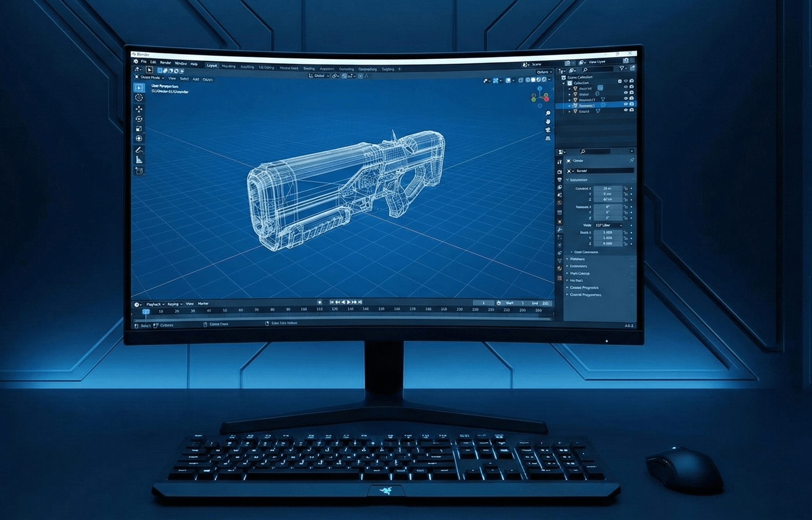This screenshot has width=812, height=520.
Task: Select the Scale tool in the left toolbar
Action: (x=139, y=129)
